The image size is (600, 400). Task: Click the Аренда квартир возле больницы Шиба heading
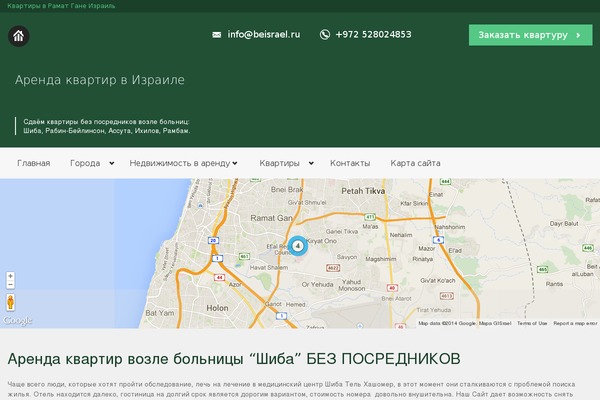point(234,359)
